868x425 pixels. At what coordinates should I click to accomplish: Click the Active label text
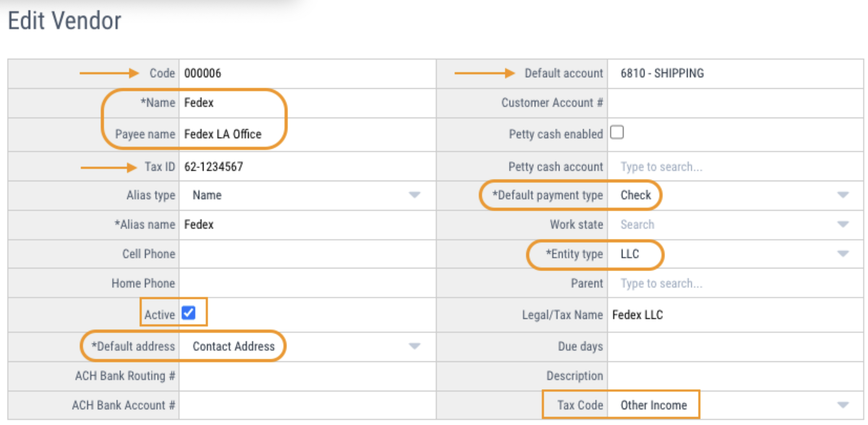[159, 315]
